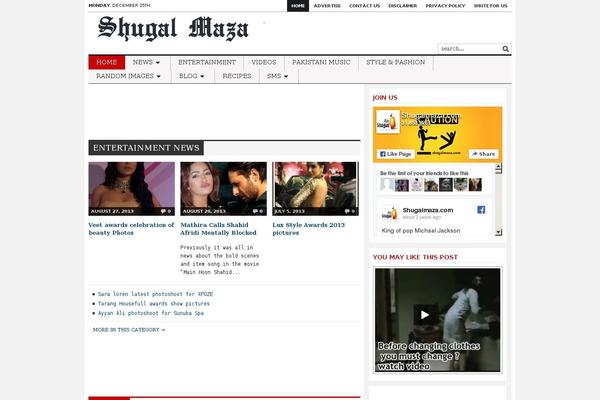The image size is (600, 400).
Task: Click 'King of pop Michael Jackson' text
Action: pos(421,230)
